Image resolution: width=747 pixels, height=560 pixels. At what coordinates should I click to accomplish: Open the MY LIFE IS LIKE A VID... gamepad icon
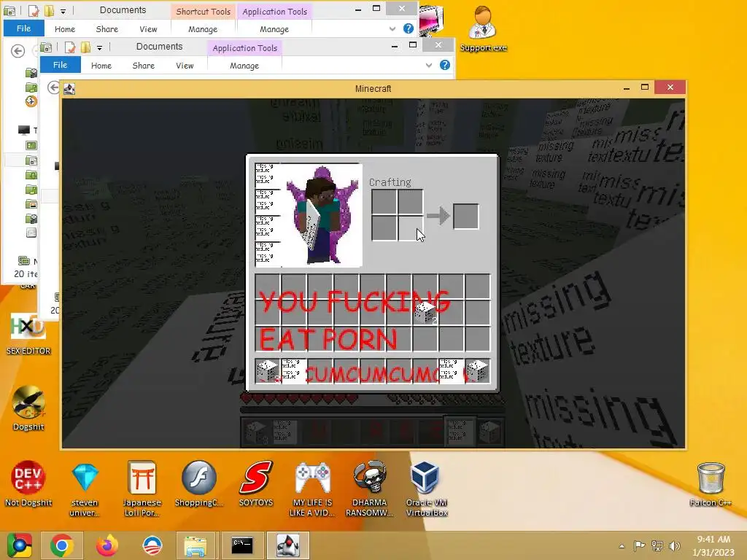[313, 489]
